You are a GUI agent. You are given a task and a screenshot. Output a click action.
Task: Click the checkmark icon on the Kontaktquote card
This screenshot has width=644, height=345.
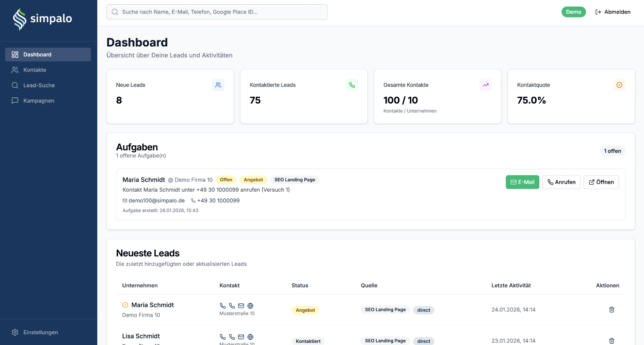point(619,85)
